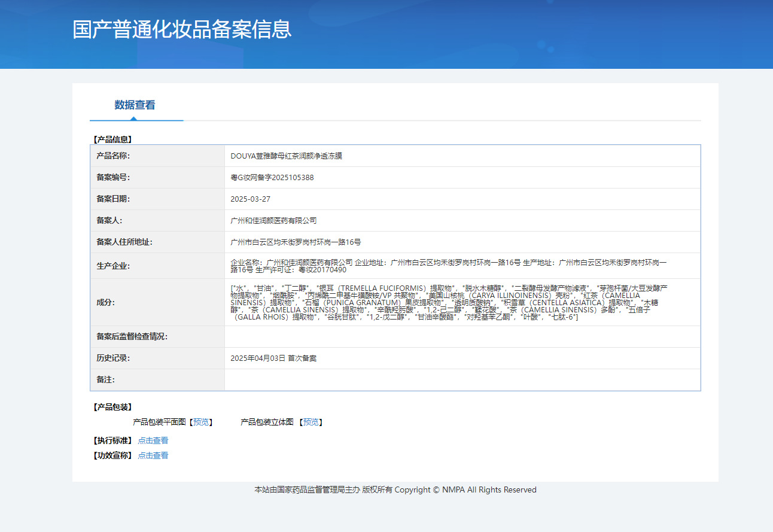Click 预览 link for 产品包装平面图
This screenshot has width=773, height=532.
click(x=201, y=422)
